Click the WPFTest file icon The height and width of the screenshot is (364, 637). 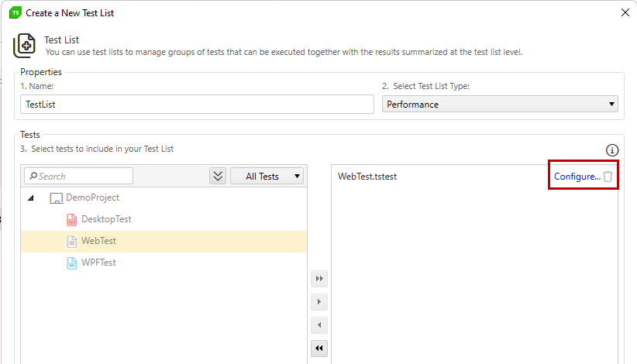(x=71, y=263)
